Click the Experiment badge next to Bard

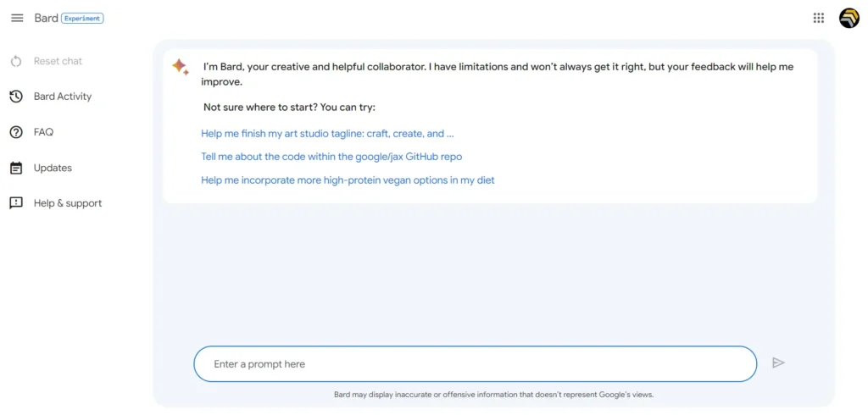tap(83, 18)
